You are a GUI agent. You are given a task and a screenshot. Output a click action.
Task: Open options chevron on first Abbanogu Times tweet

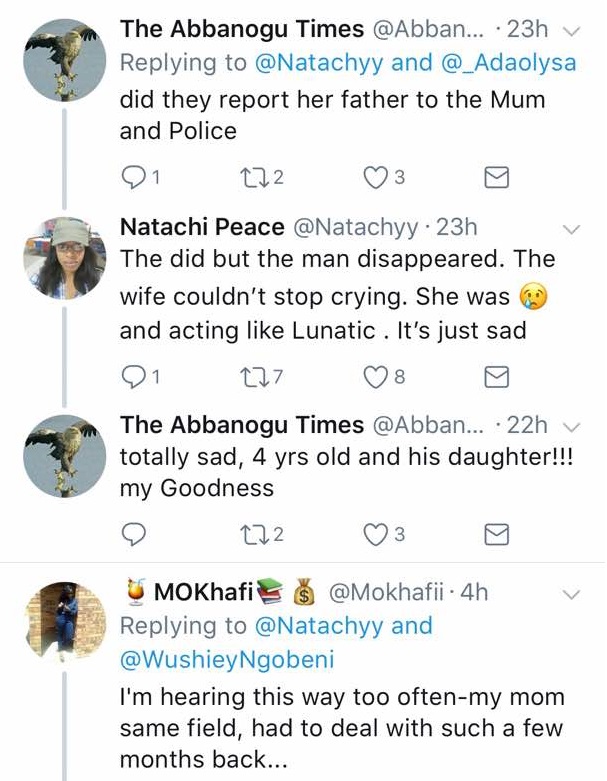coord(572,31)
